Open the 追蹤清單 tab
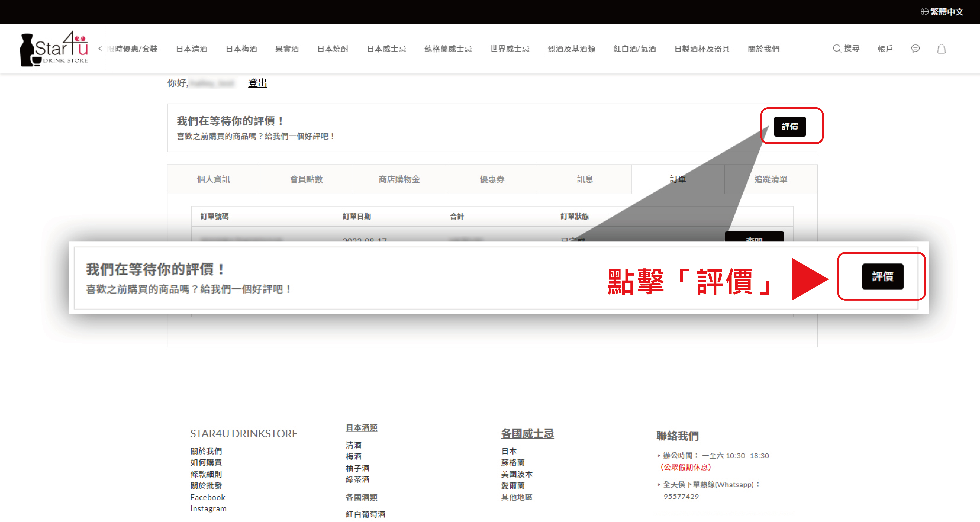The height and width of the screenshot is (522, 980). click(770, 179)
